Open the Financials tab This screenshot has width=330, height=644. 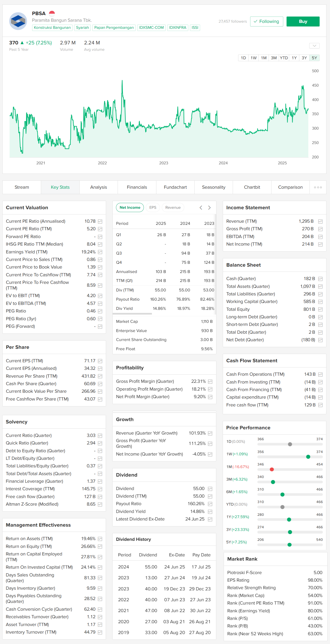click(x=137, y=187)
